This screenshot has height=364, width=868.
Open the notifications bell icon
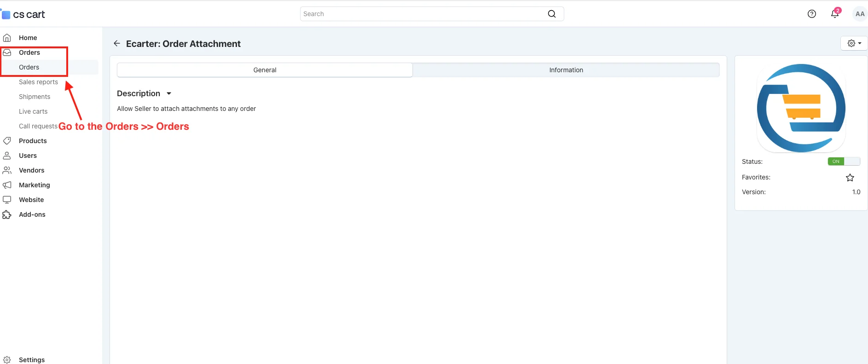pos(834,14)
